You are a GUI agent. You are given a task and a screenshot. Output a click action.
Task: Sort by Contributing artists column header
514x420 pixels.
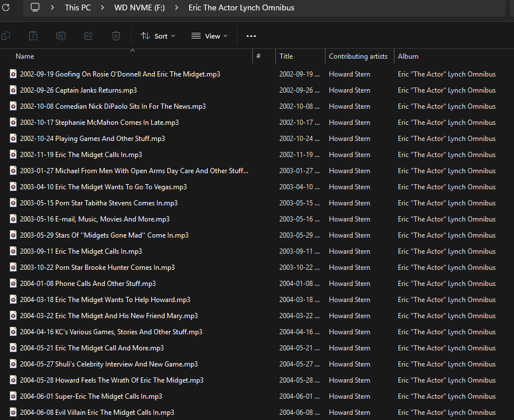(x=358, y=56)
